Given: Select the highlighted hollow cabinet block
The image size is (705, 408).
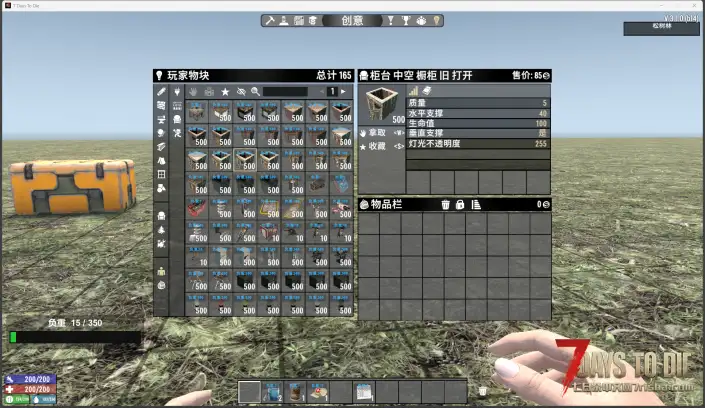Looking at the screenshot, I should pyautogui.click(x=245, y=160).
